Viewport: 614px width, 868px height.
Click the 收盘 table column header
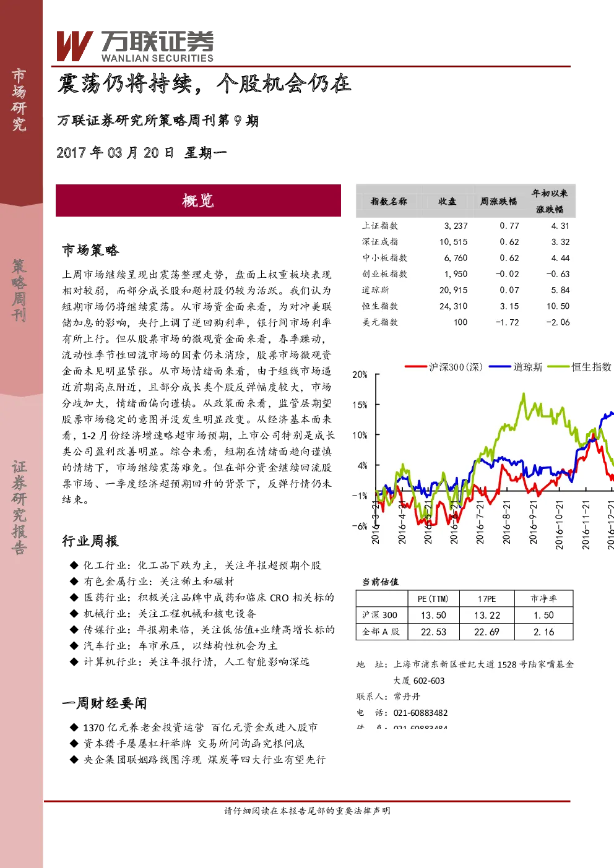point(448,202)
